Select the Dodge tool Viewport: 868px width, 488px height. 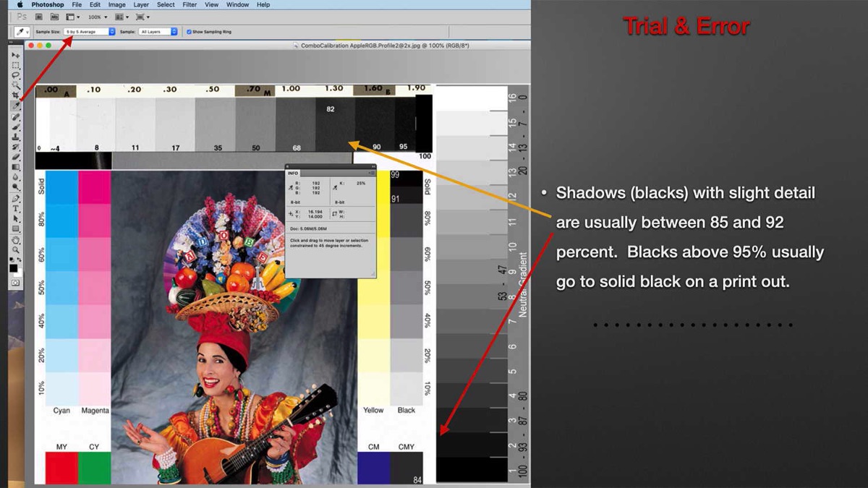coord(15,187)
